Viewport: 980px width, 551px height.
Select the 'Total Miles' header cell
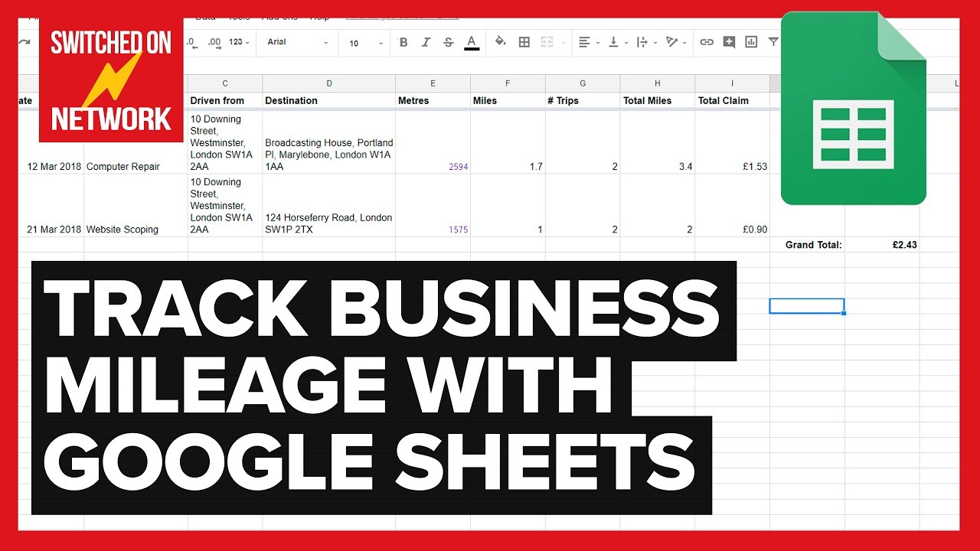tap(658, 100)
